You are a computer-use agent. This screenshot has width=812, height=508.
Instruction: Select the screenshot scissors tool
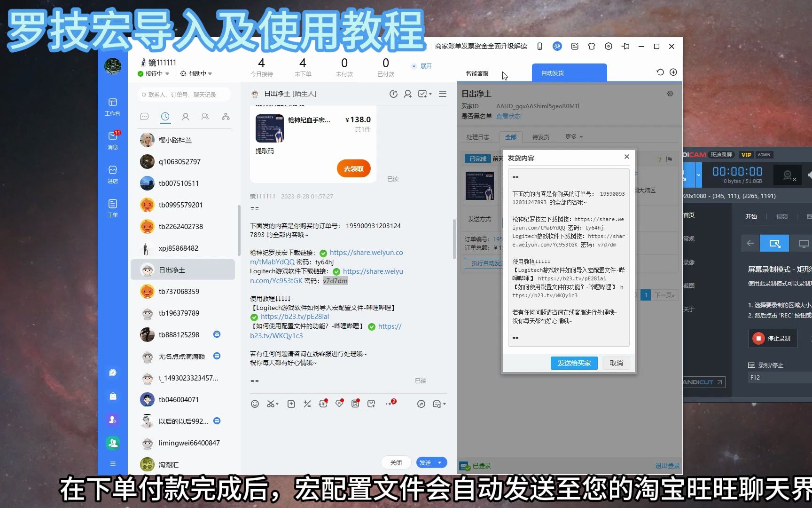272,404
